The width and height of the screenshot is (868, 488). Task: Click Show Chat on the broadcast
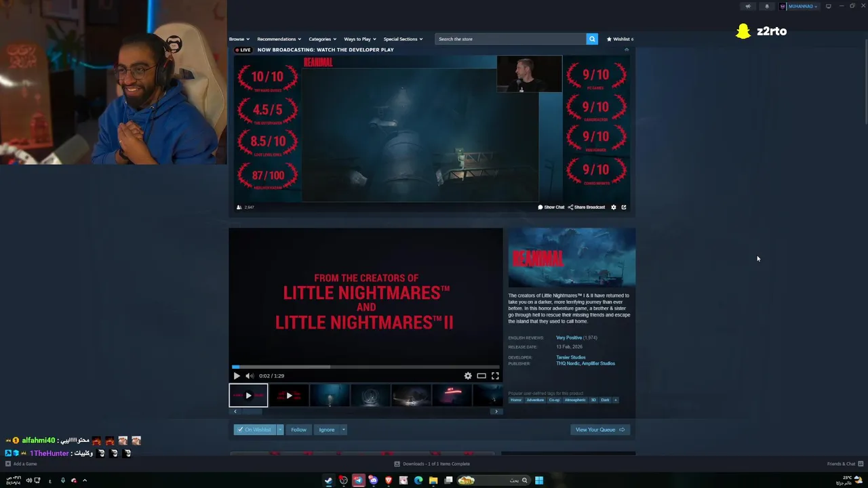551,207
